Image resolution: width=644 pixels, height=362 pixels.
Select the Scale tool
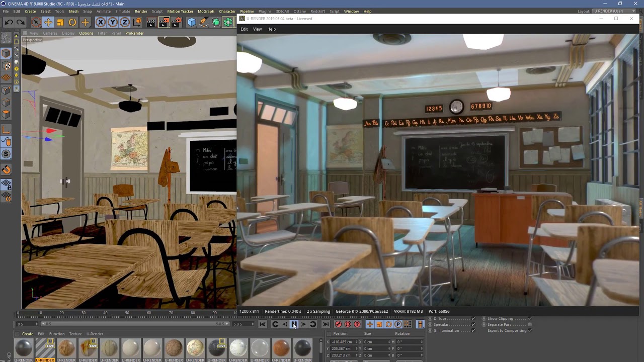tap(60, 22)
